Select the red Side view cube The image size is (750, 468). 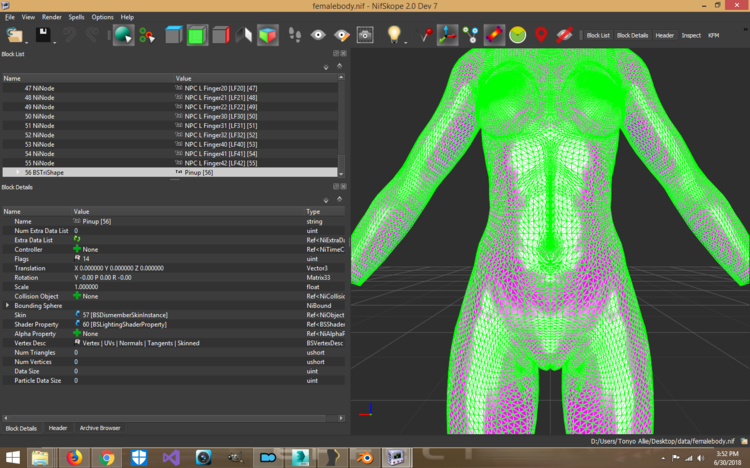click(221, 35)
